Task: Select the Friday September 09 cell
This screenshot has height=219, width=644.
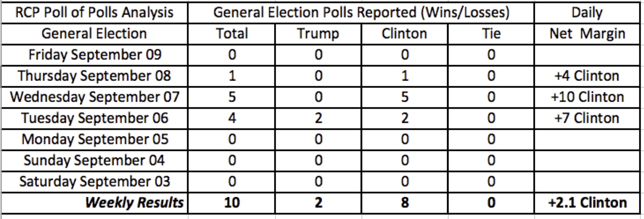Action: coord(95,55)
